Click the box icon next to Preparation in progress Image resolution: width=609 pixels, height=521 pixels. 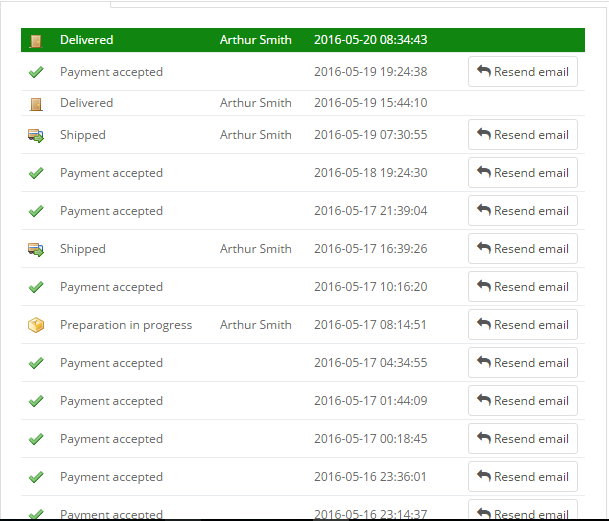(x=36, y=325)
